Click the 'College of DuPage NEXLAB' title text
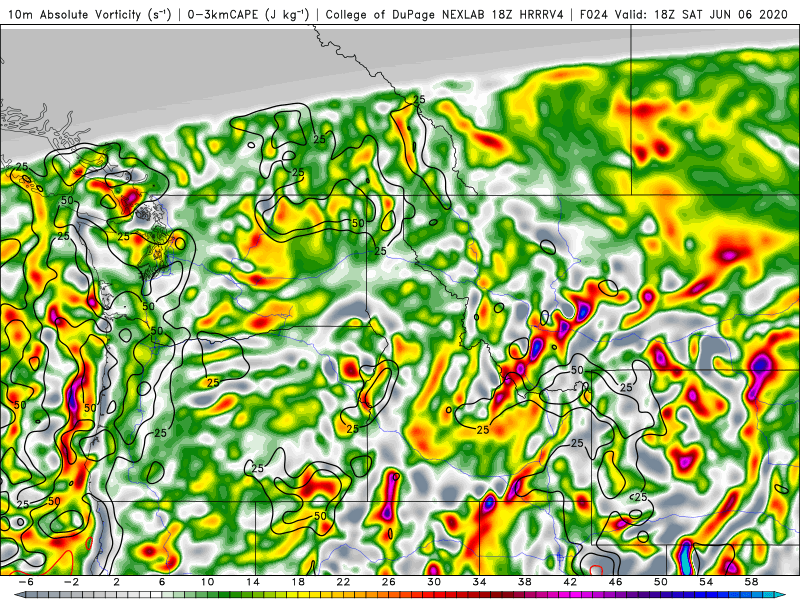The height and width of the screenshot is (600, 800). [x=407, y=14]
